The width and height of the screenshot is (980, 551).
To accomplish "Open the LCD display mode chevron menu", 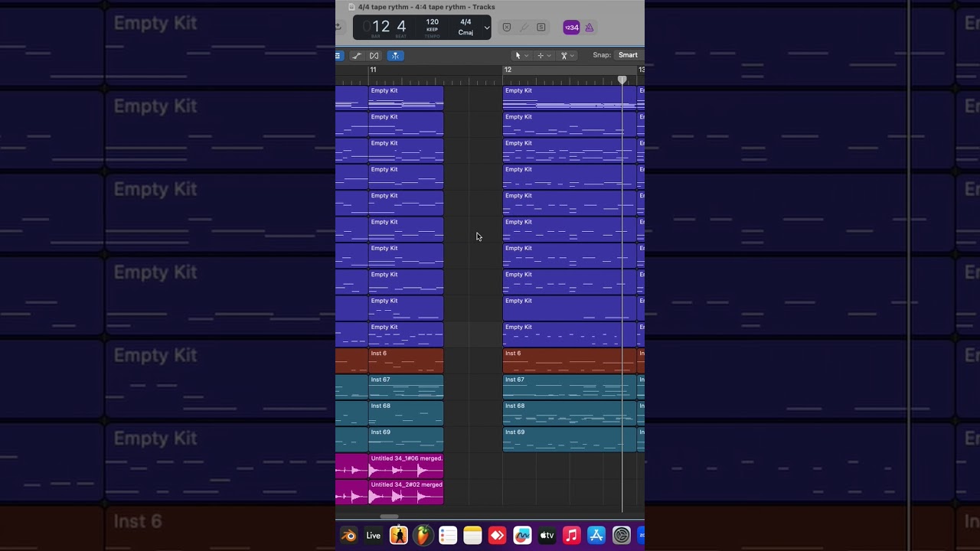I will pos(486,28).
